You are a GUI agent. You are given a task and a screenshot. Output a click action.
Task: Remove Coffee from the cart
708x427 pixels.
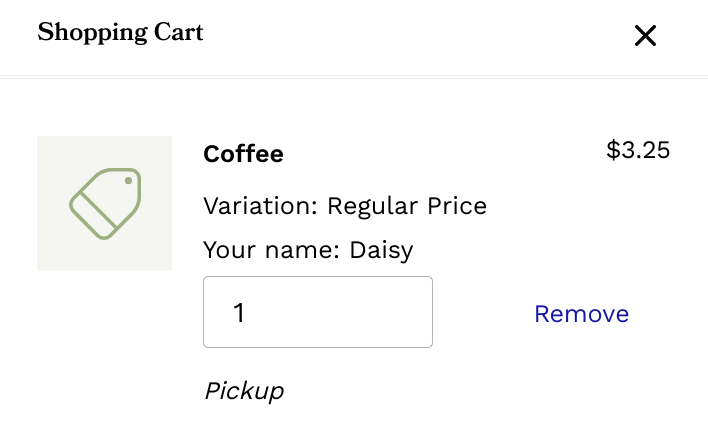click(x=581, y=314)
